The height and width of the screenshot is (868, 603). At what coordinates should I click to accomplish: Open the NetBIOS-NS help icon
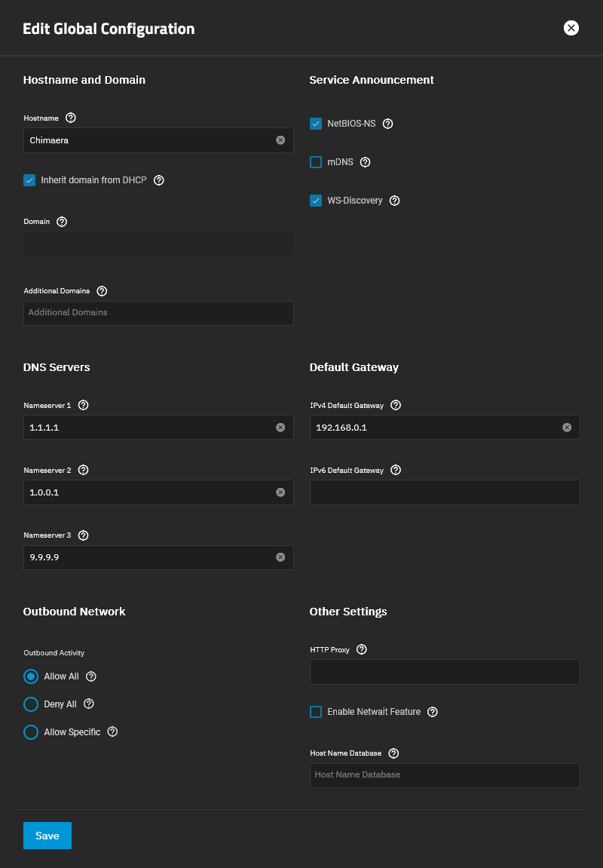click(387, 124)
